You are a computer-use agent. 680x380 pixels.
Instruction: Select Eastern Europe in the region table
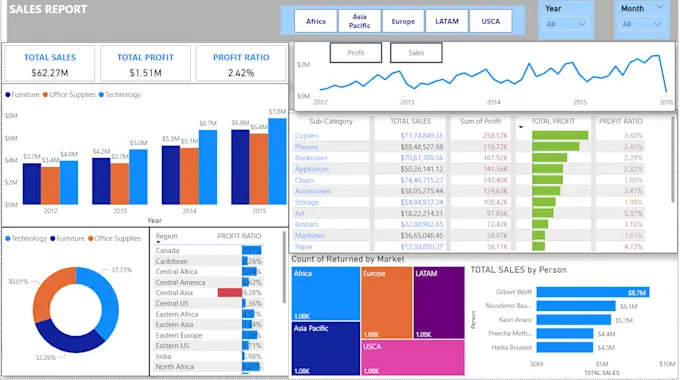coord(208,335)
